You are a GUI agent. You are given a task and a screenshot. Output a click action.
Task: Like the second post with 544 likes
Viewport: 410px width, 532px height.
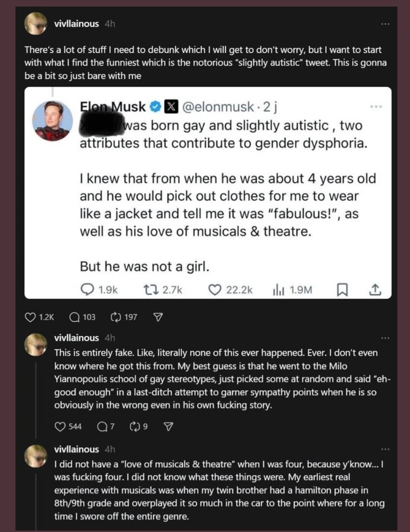coord(60,426)
